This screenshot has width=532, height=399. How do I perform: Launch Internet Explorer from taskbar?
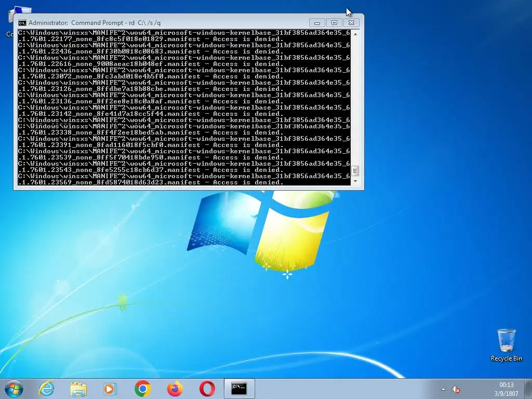click(46, 389)
